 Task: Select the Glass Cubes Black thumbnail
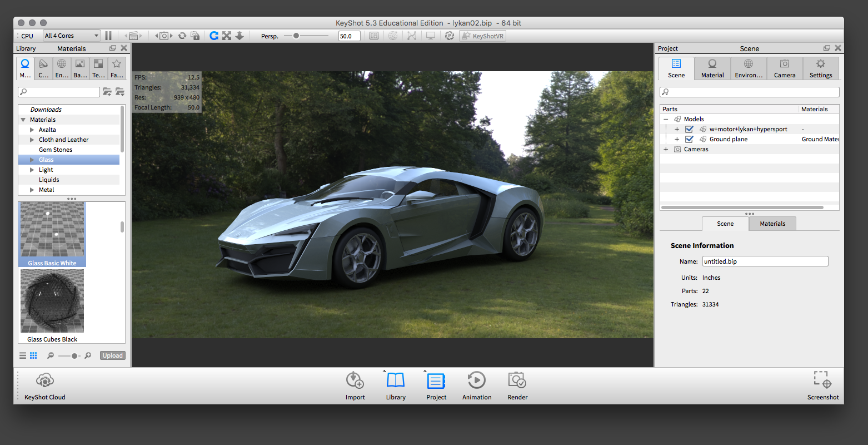pyautogui.click(x=52, y=301)
